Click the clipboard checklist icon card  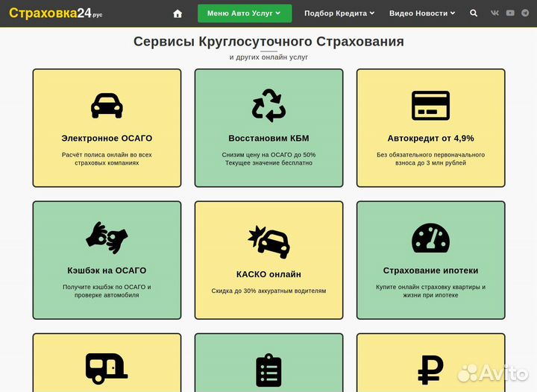[268, 370]
